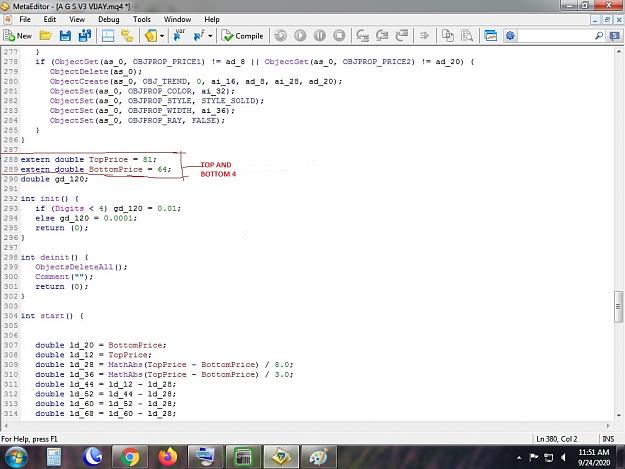Click the Step Out debug icon
This screenshot has width=625, height=469.
pos(401,36)
